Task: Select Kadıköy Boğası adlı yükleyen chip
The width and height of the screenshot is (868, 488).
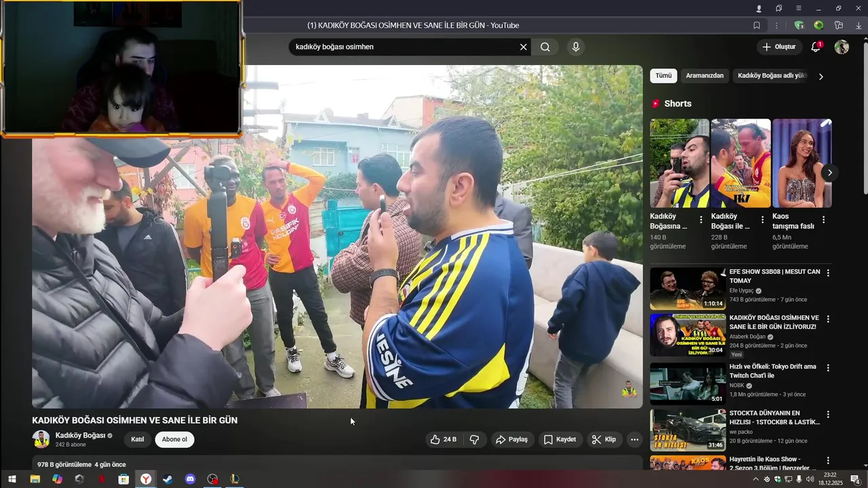Action: coord(772,76)
